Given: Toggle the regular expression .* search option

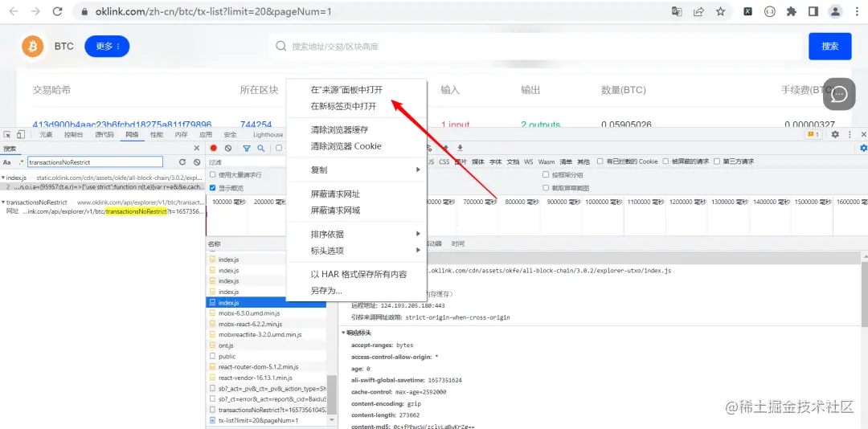Looking at the screenshot, I should pos(21,162).
